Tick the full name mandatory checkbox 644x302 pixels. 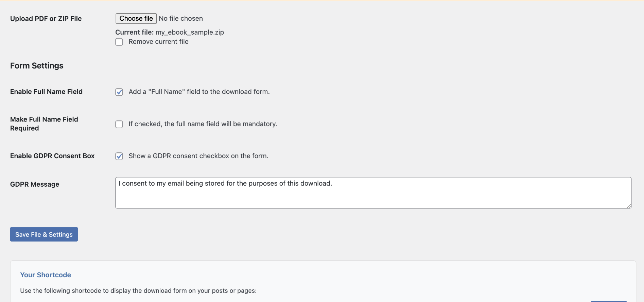point(119,124)
